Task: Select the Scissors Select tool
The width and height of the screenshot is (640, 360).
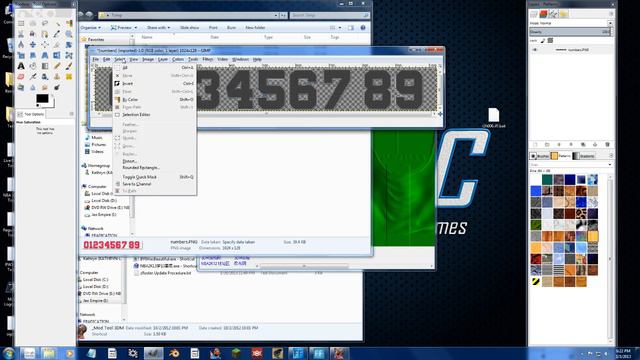Action: coord(21,34)
